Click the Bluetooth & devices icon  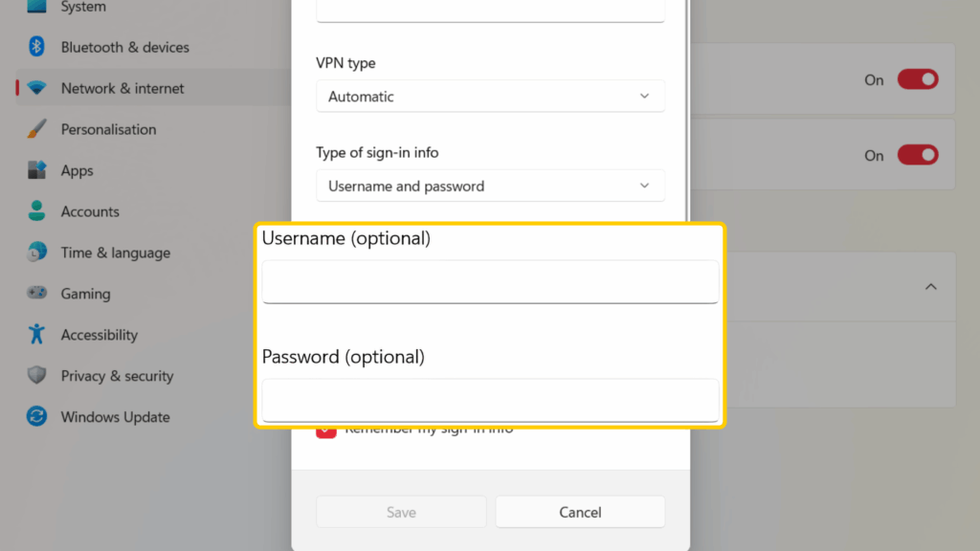pos(37,47)
